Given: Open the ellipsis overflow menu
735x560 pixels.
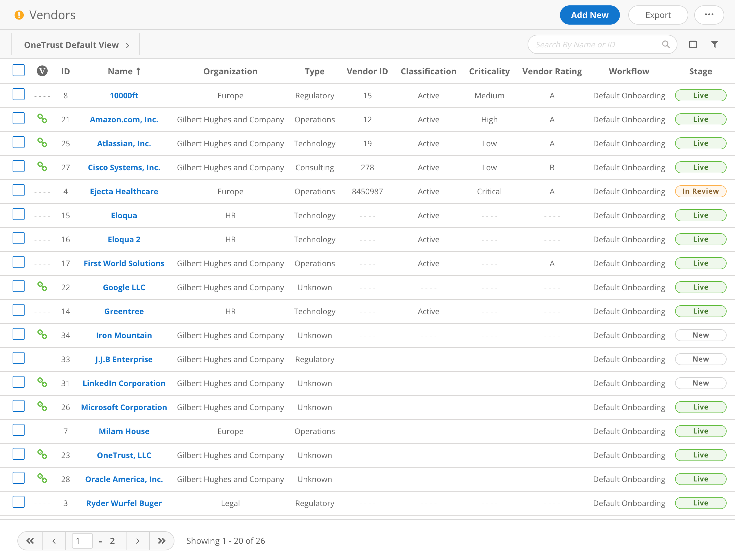Looking at the screenshot, I should (709, 15).
